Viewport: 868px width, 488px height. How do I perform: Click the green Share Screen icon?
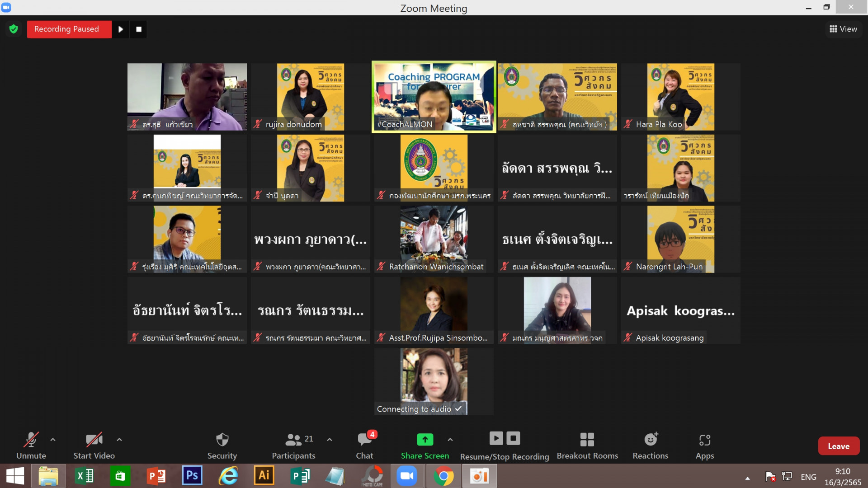click(425, 439)
